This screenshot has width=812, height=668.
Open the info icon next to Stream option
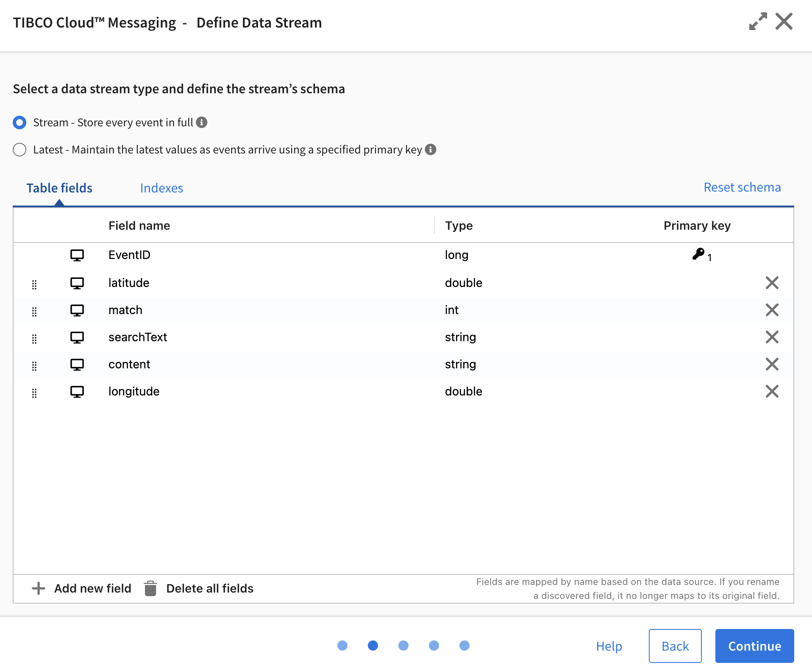click(x=202, y=122)
